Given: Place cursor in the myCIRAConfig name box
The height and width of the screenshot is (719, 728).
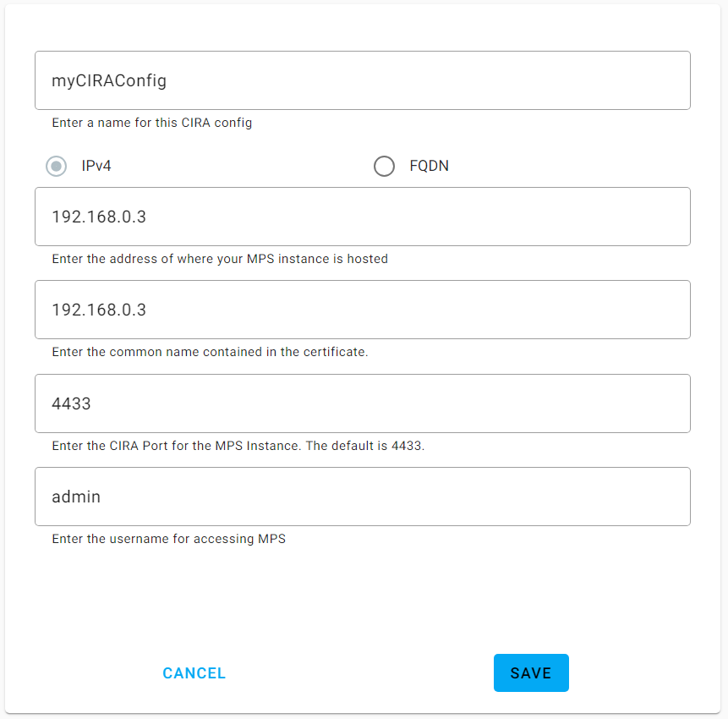Looking at the screenshot, I should [x=362, y=80].
